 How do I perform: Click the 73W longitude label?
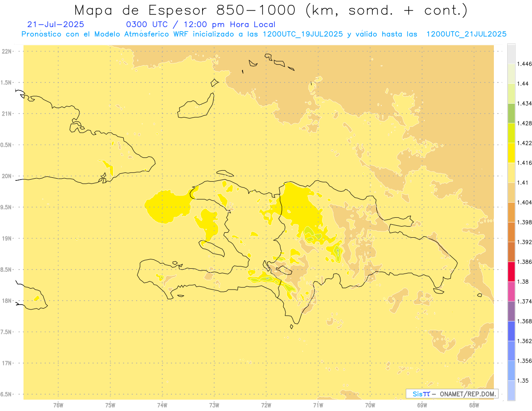214,404
